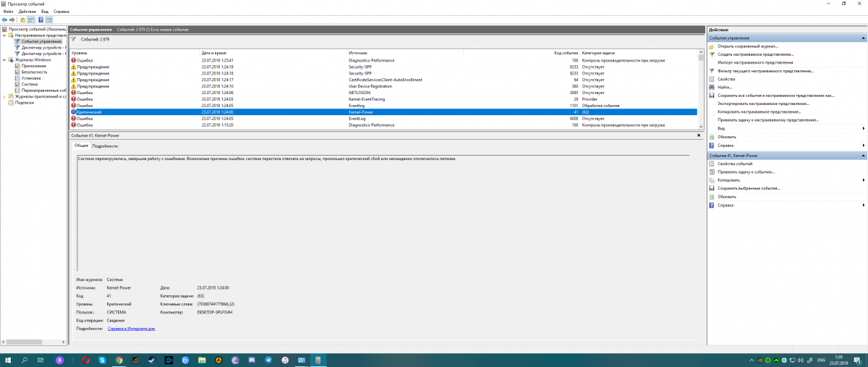Click error icon of NETLOGON row
The image size is (868, 367).
(74, 93)
